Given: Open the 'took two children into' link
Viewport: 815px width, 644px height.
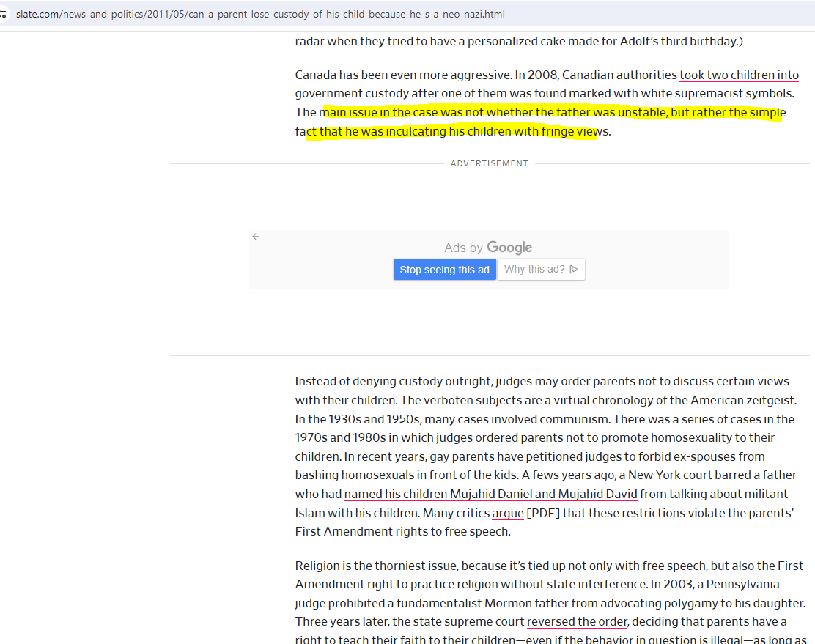Looking at the screenshot, I should click(739, 75).
